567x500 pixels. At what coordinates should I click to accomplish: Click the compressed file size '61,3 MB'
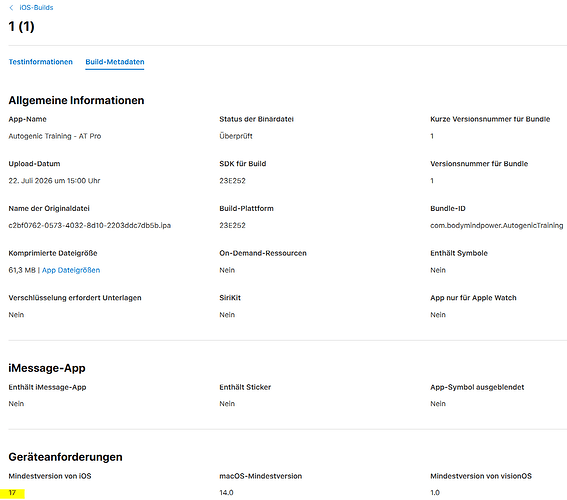point(22,270)
